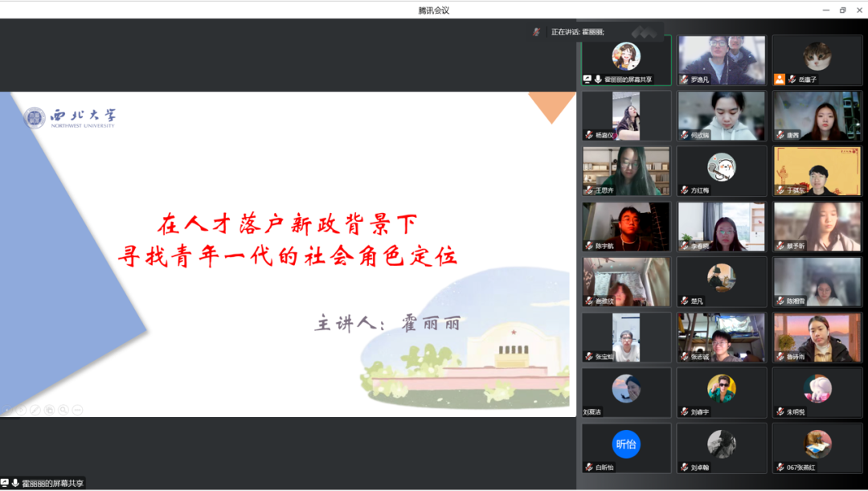This screenshot has height=491, width=868.
Task: Select 刘睿宇 participant with sunglasses avatar
Action: [721, 389]
